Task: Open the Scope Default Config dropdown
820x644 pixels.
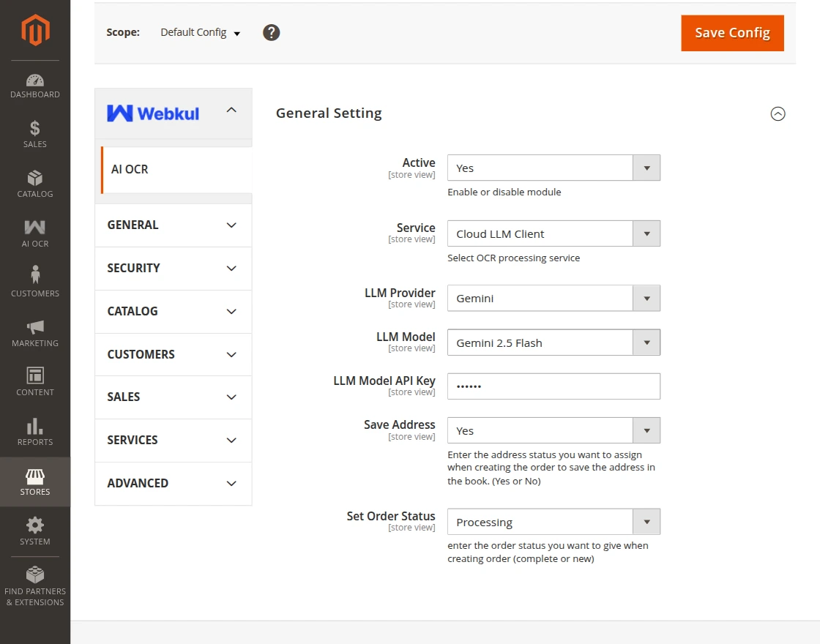Action: 199,32
